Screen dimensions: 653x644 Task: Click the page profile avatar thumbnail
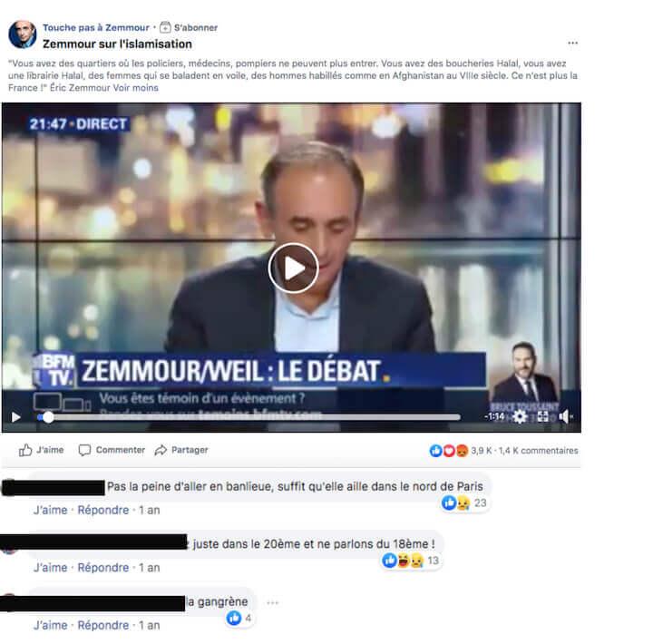click(x=22, y=34)
